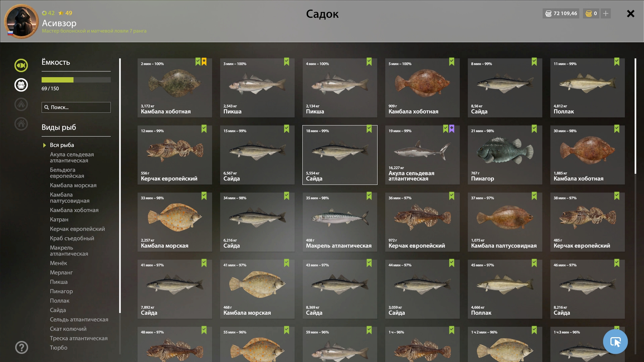Image resolution: width=644 pixels, height=362 pixels.
Task: Toggle green bookmark on 2,543 кг Пикша
Action: (286, 62)
